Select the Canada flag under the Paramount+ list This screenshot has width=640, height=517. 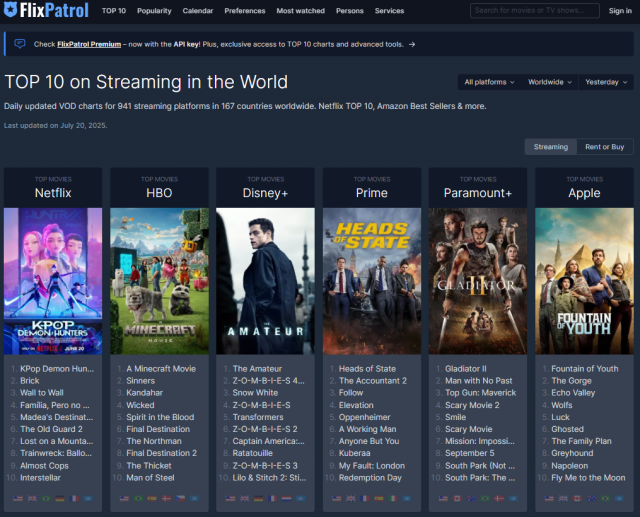[x=457, y=498]
